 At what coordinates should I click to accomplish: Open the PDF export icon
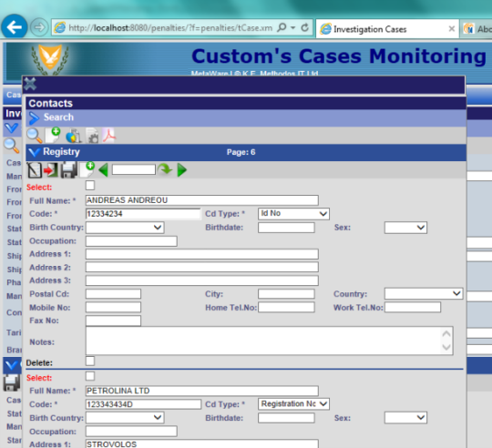[x=109, y=136]
